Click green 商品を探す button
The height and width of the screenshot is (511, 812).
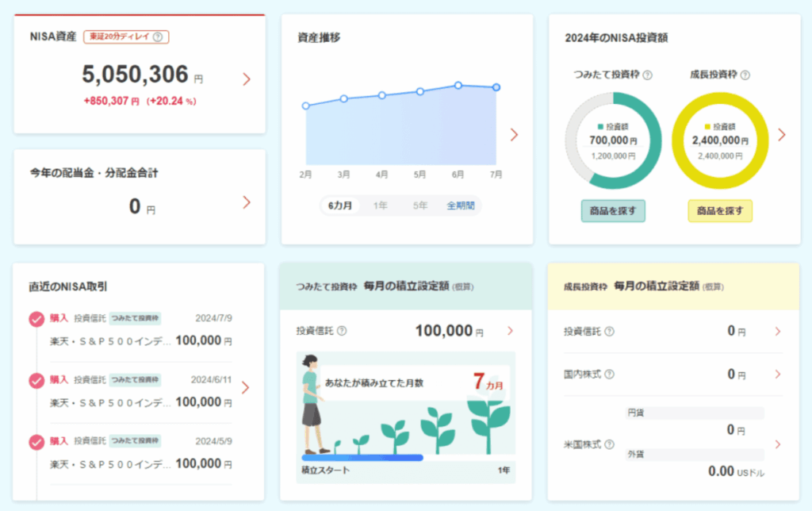tap(613, 211)
